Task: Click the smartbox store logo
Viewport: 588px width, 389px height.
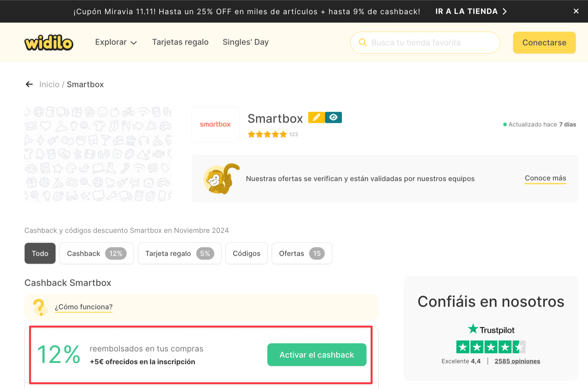Action: tap(215, 124)
